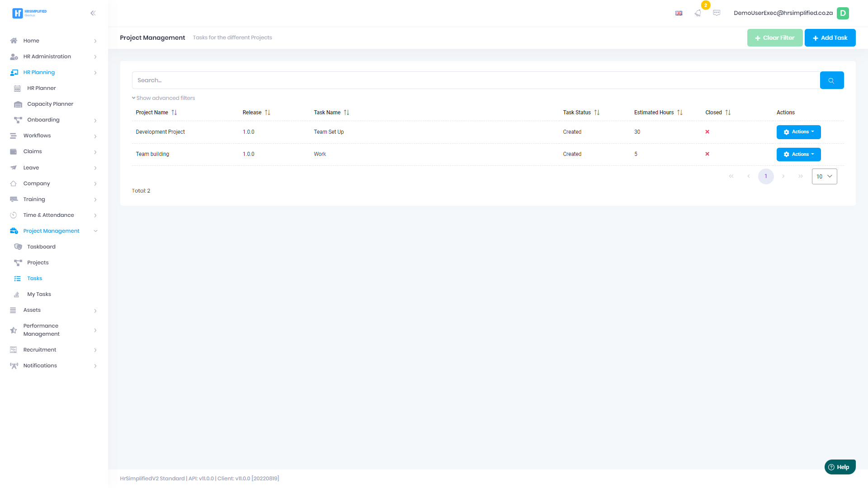Click the Add Task button

point(830,38)
